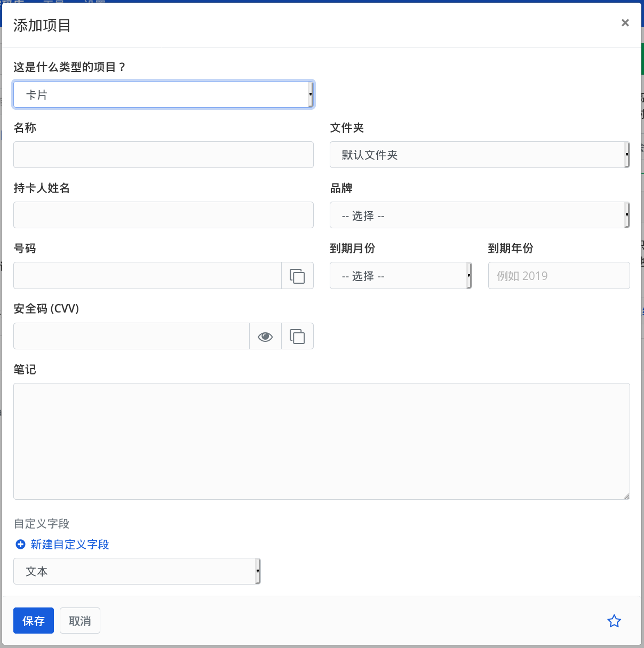Toggle CVV visibility with eye icon
Screen dimensions: 644x648
(265, 337)
